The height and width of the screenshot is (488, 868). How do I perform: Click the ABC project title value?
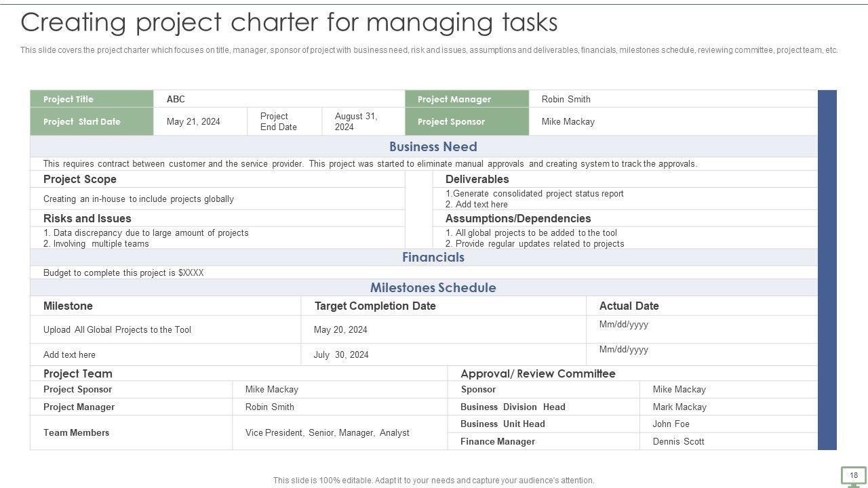176,99
